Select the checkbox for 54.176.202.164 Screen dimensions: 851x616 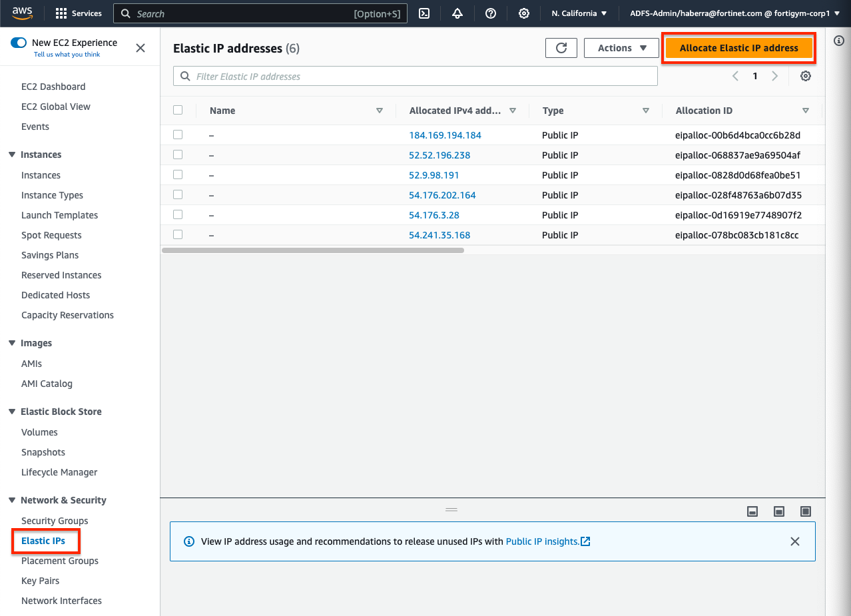pyautogui.click(x=178, y=194)
